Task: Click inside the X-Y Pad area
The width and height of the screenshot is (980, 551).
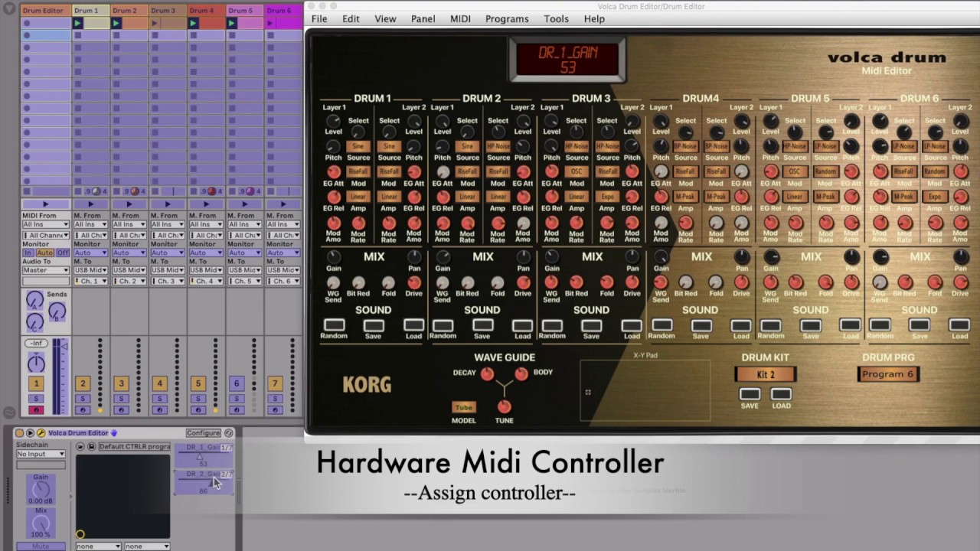Action: click(x=645, y=390)
